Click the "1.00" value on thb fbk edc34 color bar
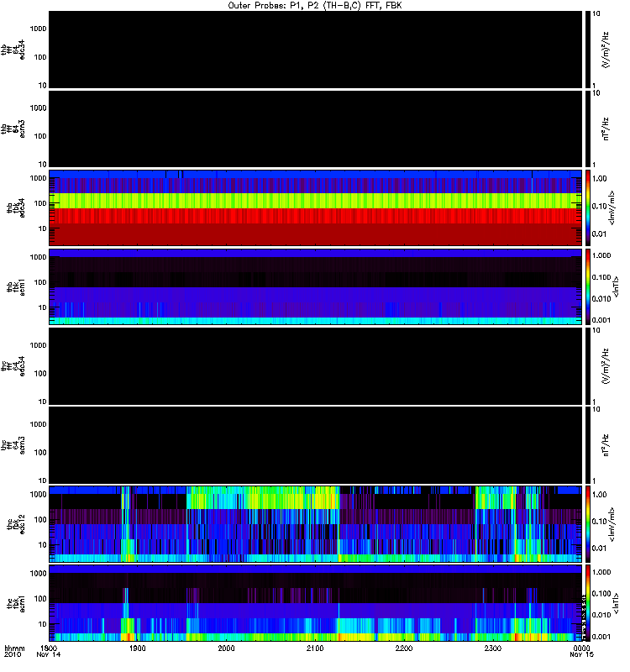 (599, 179)
